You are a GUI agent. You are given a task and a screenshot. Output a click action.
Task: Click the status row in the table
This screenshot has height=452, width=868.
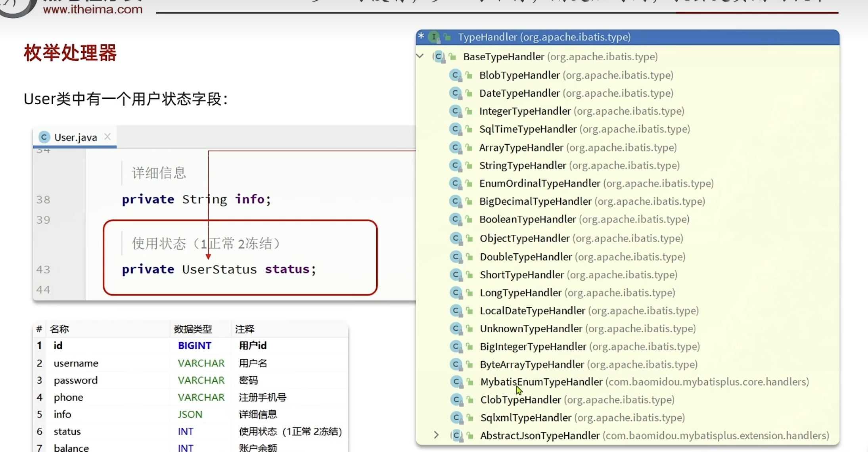click(67, 431)
